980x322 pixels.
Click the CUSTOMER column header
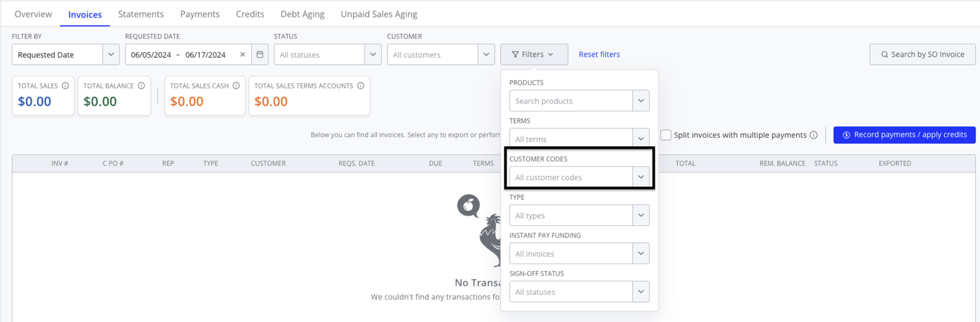(268, 163)
